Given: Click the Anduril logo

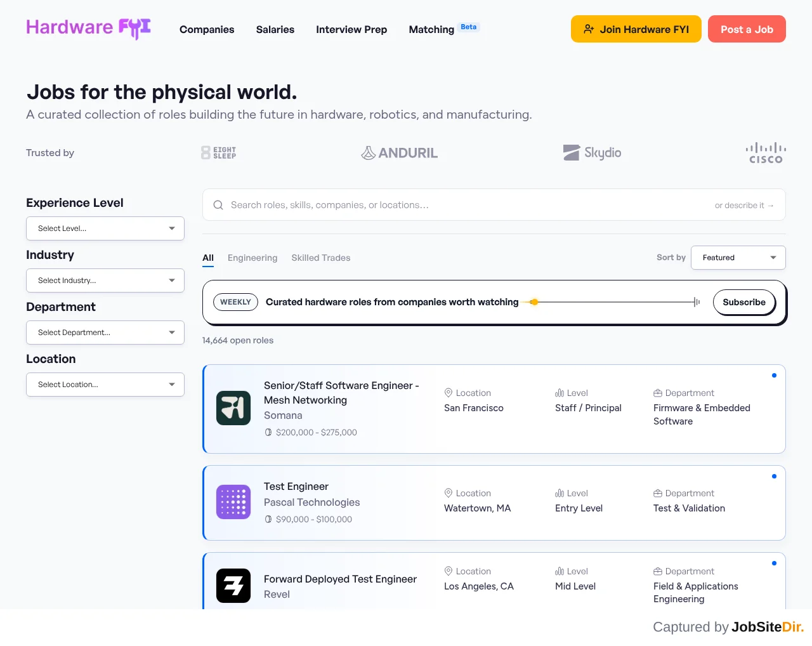Looking at the screenshot, I should click(x=400, y=153).
